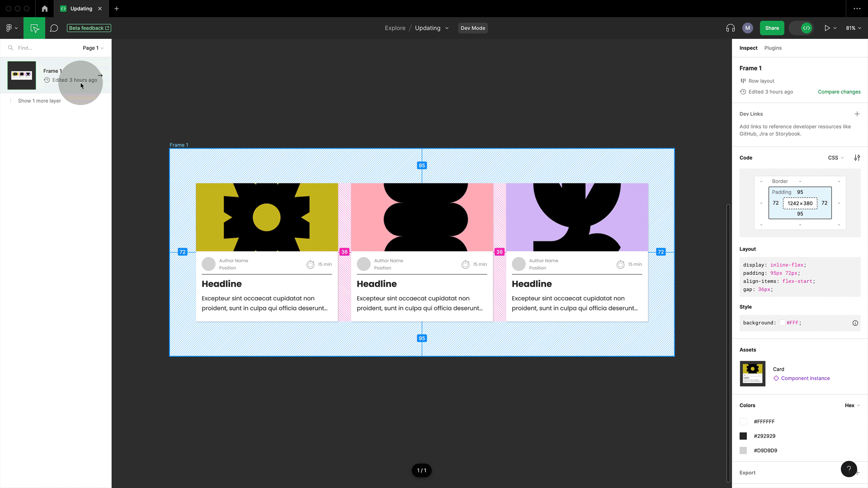This screenshot has width=868, height=488.
Task: Open the audio headphones icon
Action: (x=730, y=28)
